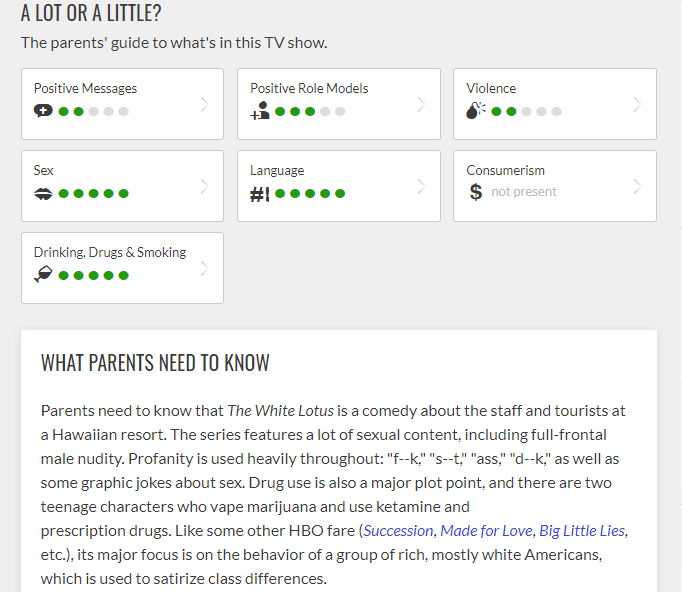The image size is (682, 592).
Task: Expand the Positive Messages card chevron
Action: point(204,104)
